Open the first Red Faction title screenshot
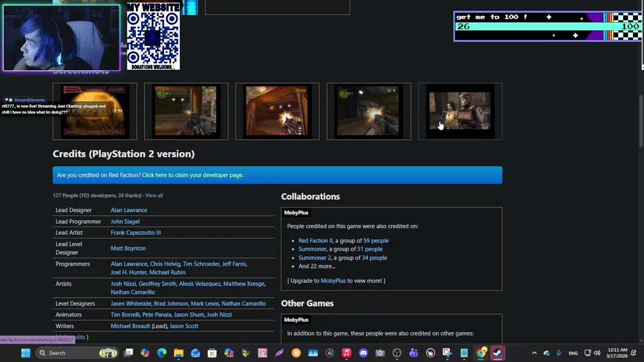644x362 pixels. pos(95,111)
